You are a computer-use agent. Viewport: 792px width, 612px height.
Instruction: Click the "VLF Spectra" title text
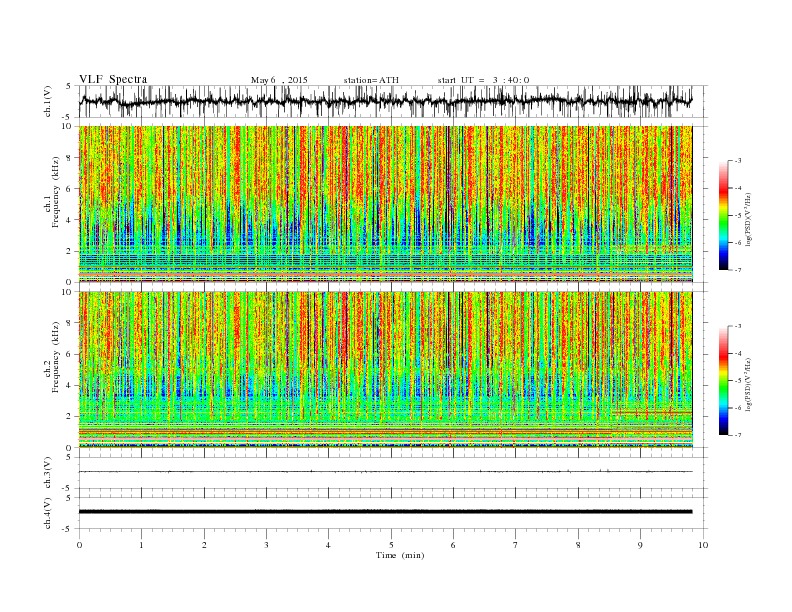(113, 79)
